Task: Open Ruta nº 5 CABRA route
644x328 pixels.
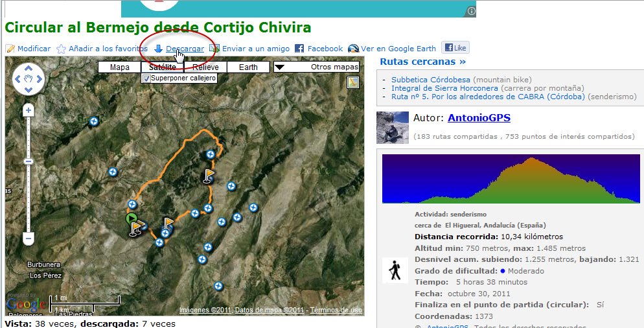Action: (488, 97)
